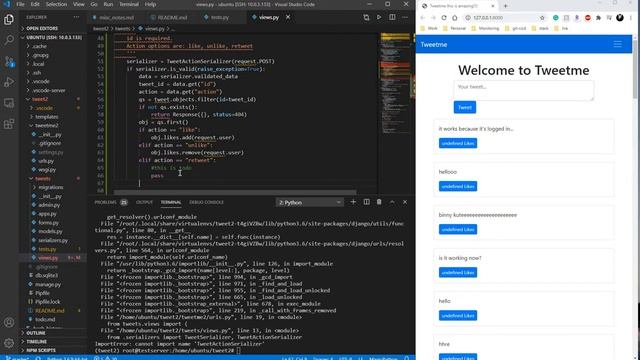
Task: Open the Chrome three-dot menu
Action: pos(631,18)
